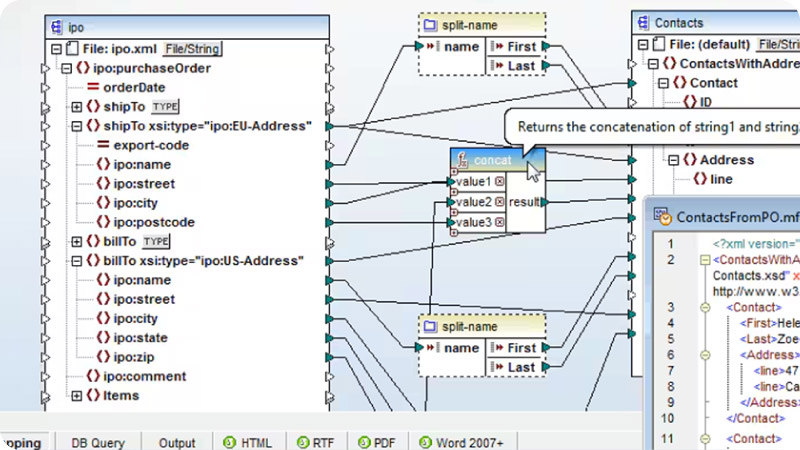Switch to the DB Query tab
800x450 pixels.
point(98,443)
